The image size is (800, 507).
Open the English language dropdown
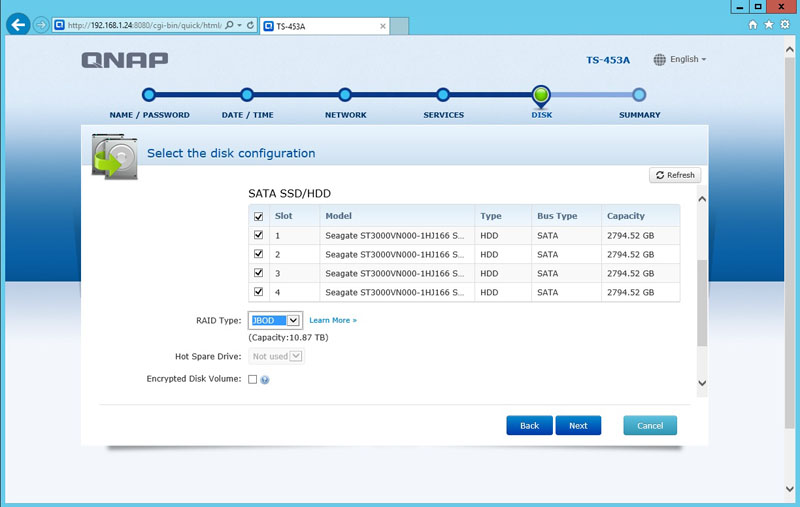coord(680,60)
